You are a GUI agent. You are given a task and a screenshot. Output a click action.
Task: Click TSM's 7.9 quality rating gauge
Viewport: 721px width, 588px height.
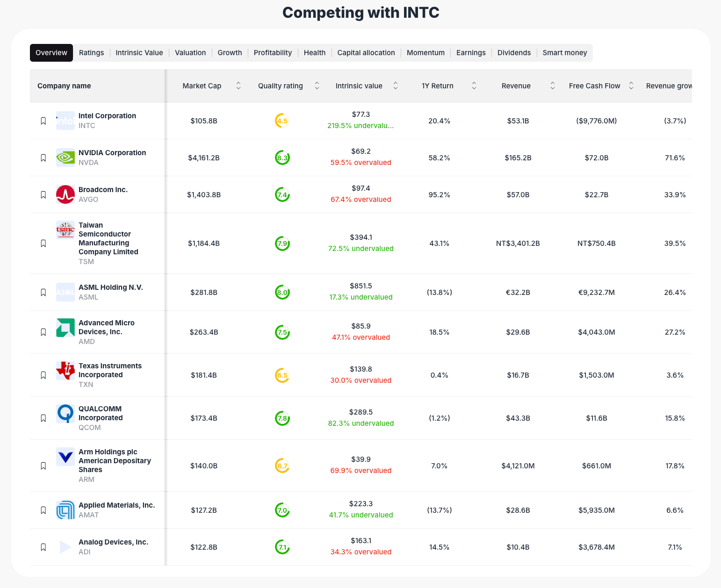[282, 244]
